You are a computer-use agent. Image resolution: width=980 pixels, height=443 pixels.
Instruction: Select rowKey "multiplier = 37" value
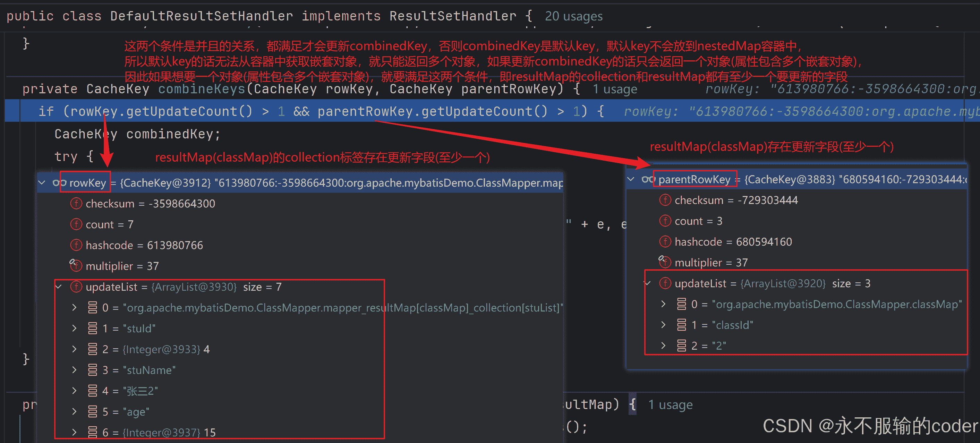pos(122,266)
